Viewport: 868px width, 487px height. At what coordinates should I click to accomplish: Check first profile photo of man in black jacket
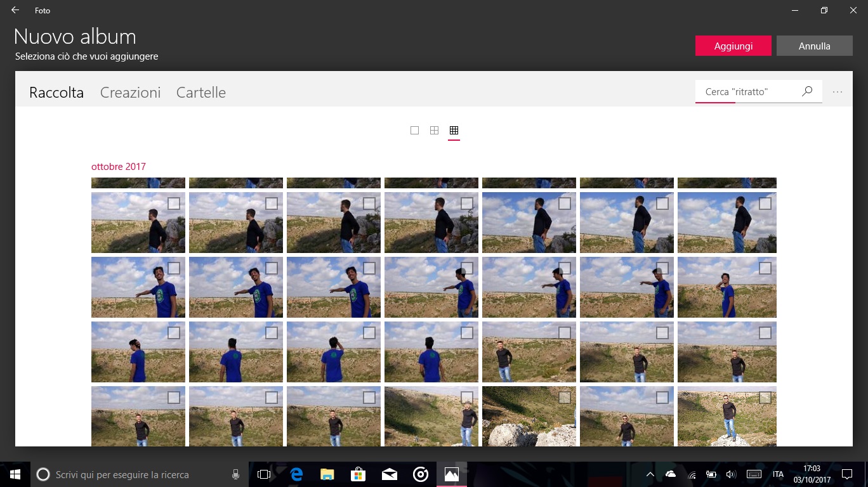[x=173, y=204]
